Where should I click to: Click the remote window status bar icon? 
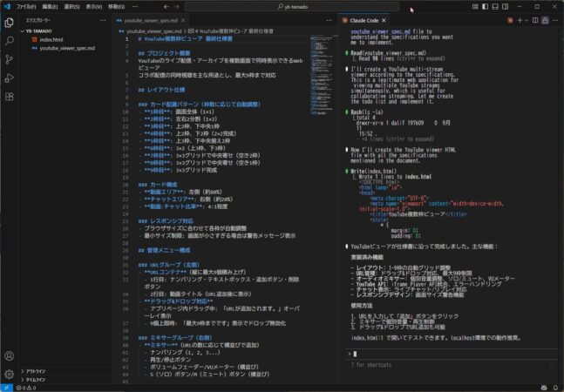click(6, 388)
